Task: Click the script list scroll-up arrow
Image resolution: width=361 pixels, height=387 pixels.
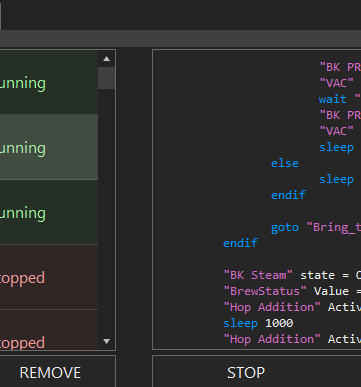Action: point(106,59)
